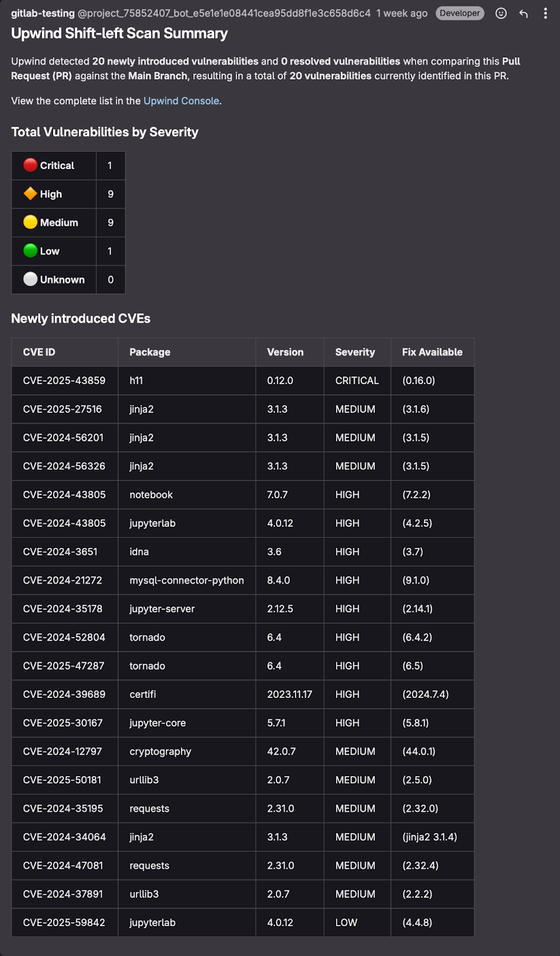The width and height of the screenshot is (560, 956).
Task: Click the Developer role badge
Action: (460, 13)
